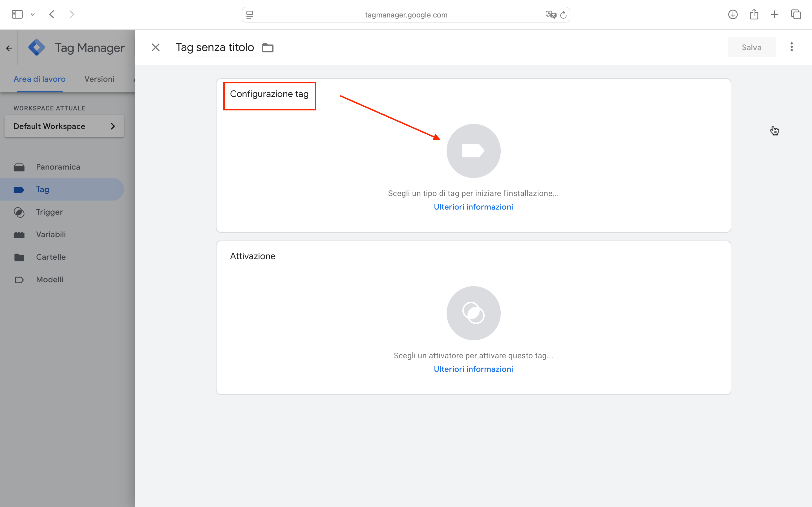The width and height of the screenshot is (812, 507).
Task: Click Ulteriori informazioni under Attivazione
Action: coord(473,369)
